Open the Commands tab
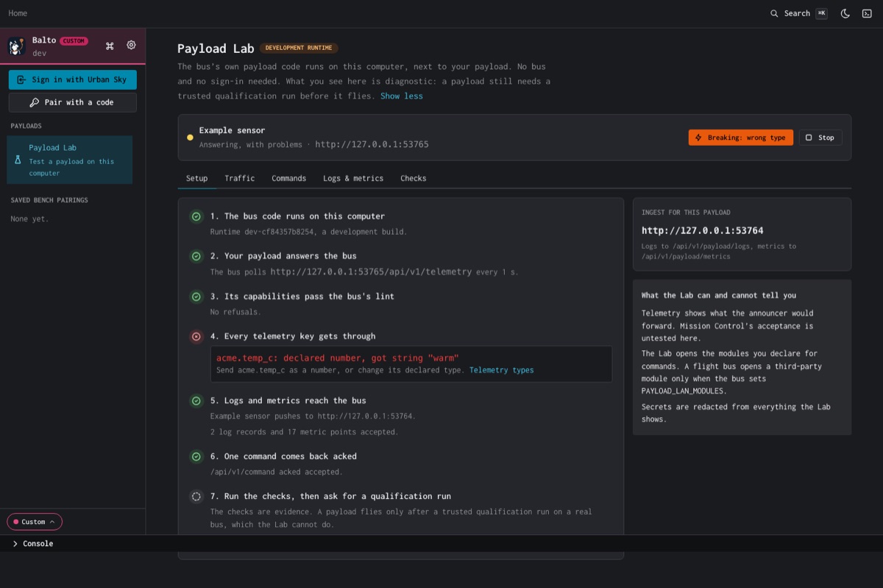This screenshot has width=883, height=588. point(288,178)
